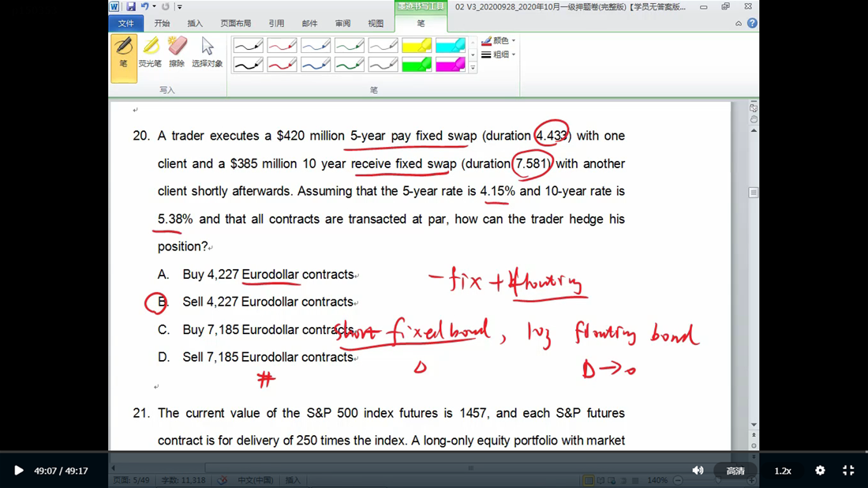Choose the blue pen style in top row
Viewport: 868px width, 488px height.
pos(316,46)
